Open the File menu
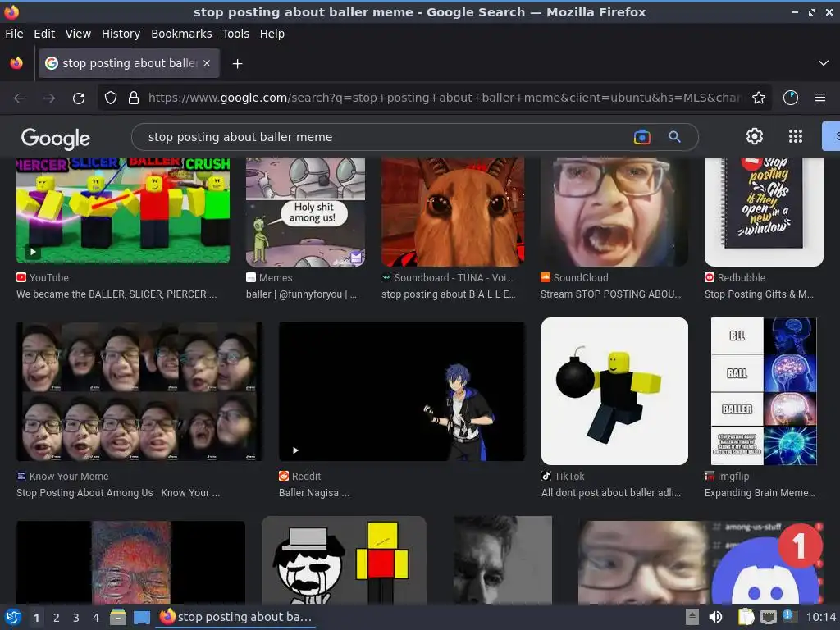Screen dimensions: 840x630 pyautogui.click(x=14, y=34)
